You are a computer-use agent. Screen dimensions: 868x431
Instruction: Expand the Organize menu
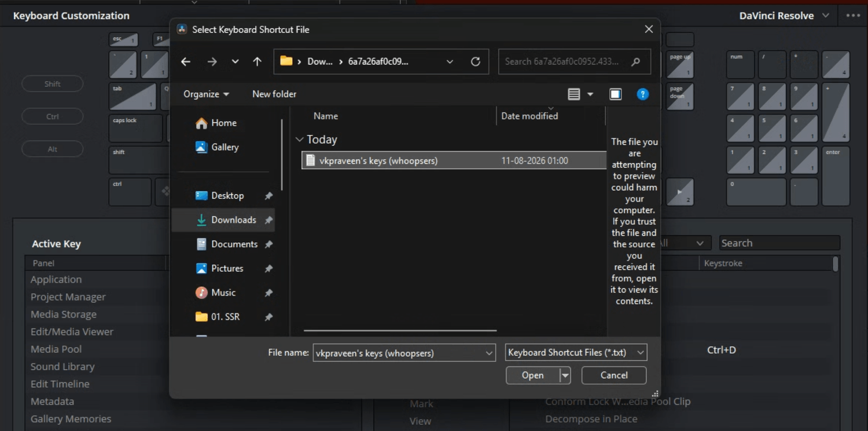(206, 94)
